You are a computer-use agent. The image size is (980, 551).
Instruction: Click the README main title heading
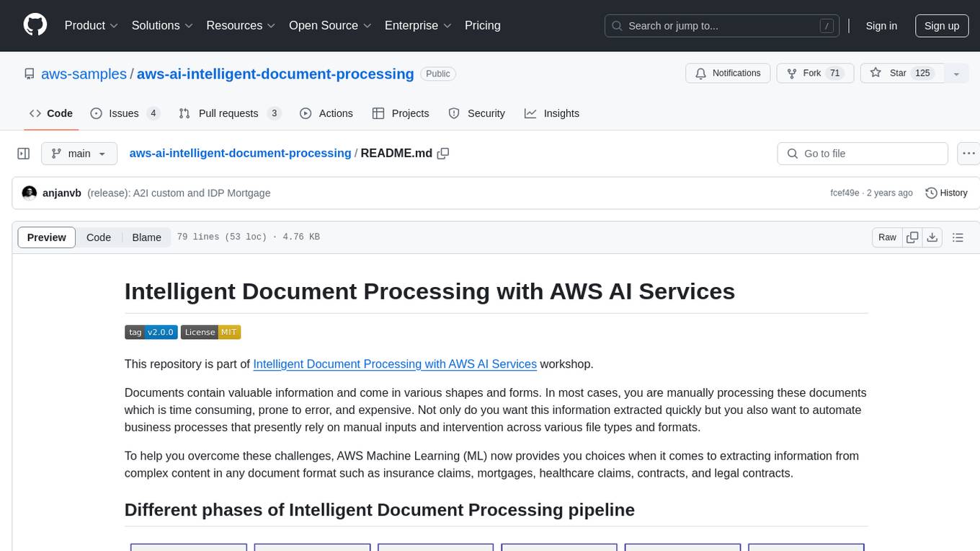429,291
